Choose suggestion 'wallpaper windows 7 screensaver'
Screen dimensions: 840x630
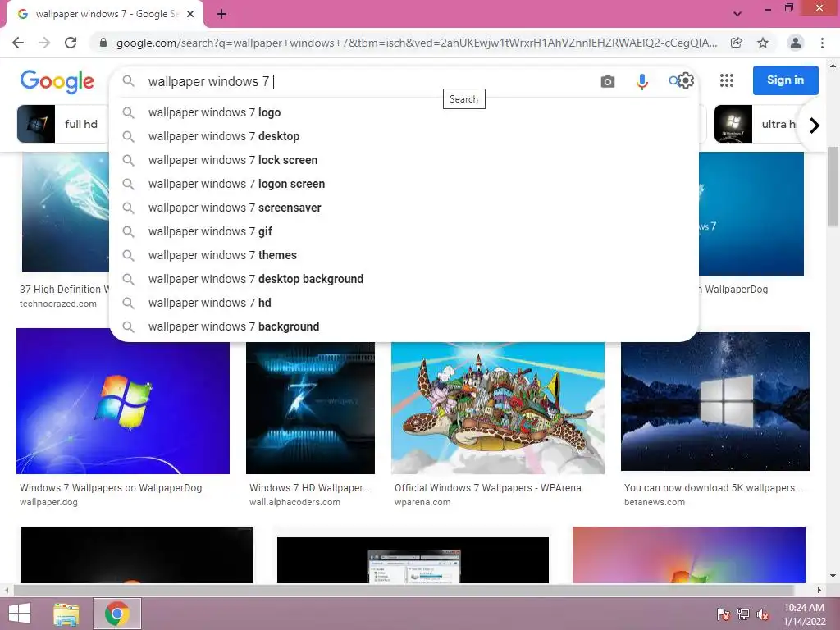tap(404, 208)
